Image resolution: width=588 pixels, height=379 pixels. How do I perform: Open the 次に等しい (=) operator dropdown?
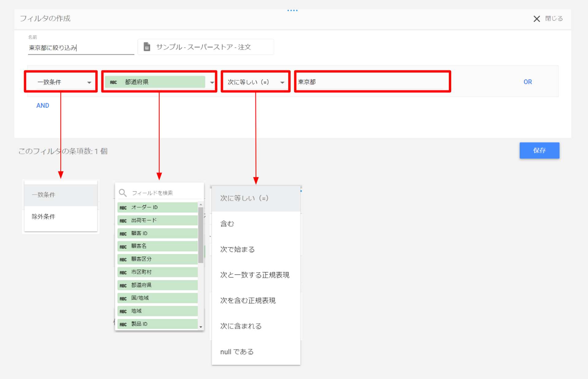point(256,82)
